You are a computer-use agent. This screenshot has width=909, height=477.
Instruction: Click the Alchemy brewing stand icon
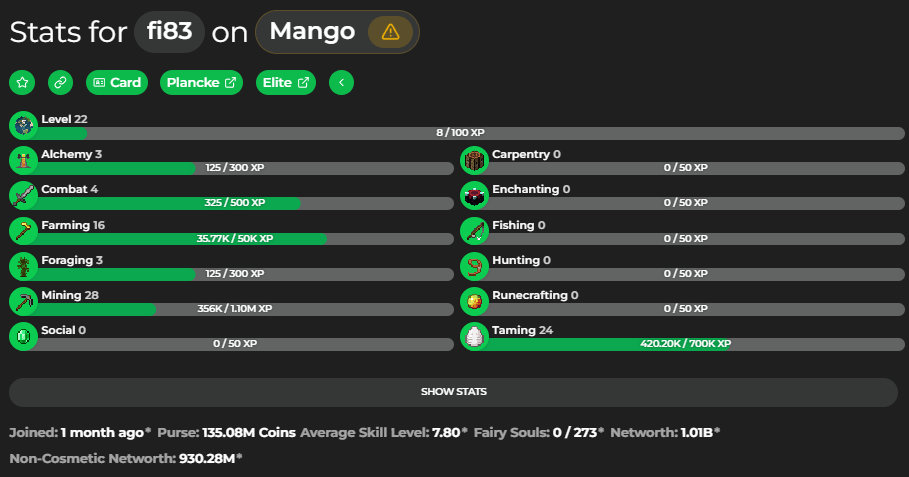click(24, 161)
